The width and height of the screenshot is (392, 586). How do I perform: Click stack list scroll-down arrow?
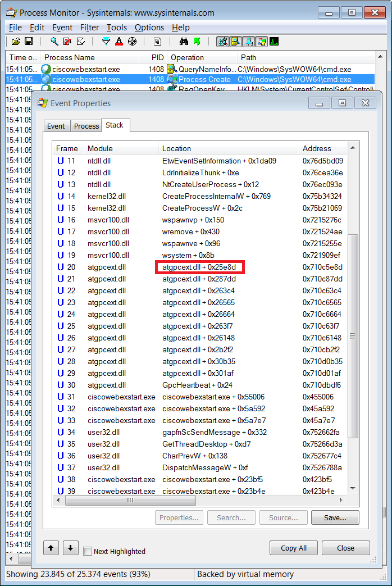coord(353,488)
